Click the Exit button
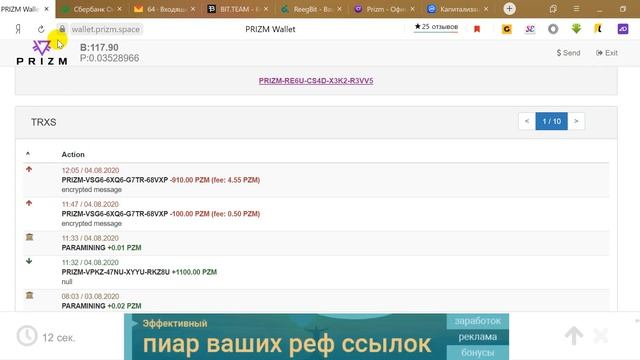Screen dimensions: 640x360 coord(607,53)
